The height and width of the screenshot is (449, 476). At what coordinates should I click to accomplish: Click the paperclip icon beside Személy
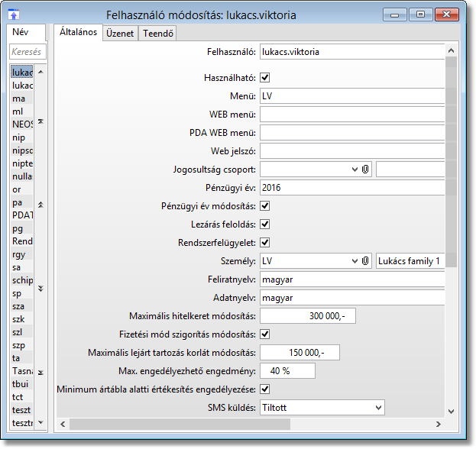click(366, 261)
